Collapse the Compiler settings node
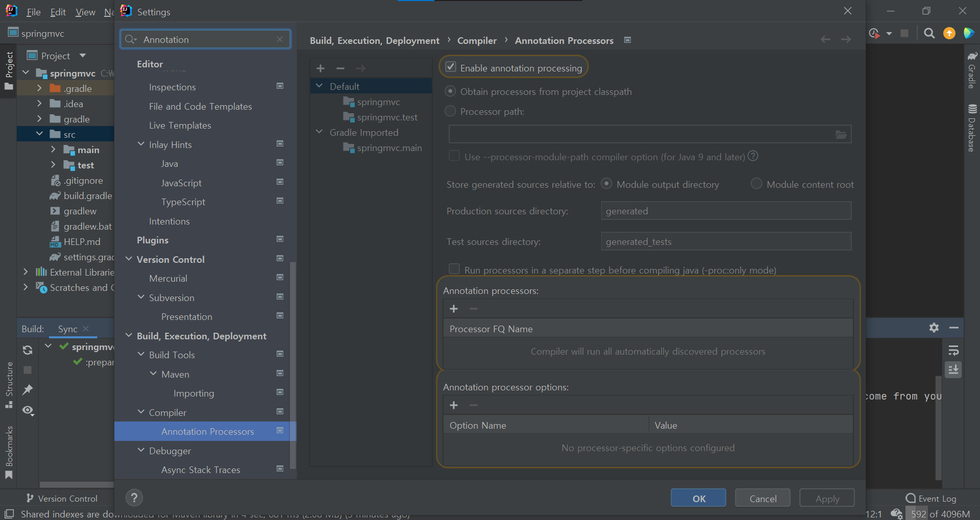Viewport: 980px width, 520px height. (141, 412)
